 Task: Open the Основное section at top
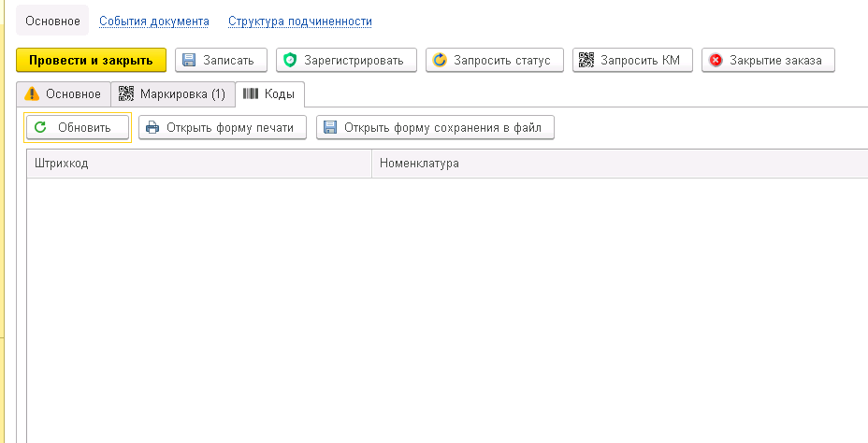[52, 21]
